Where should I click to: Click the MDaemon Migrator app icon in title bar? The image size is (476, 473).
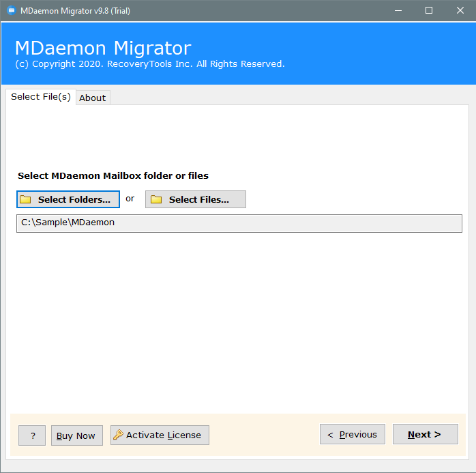click(12, 11)
